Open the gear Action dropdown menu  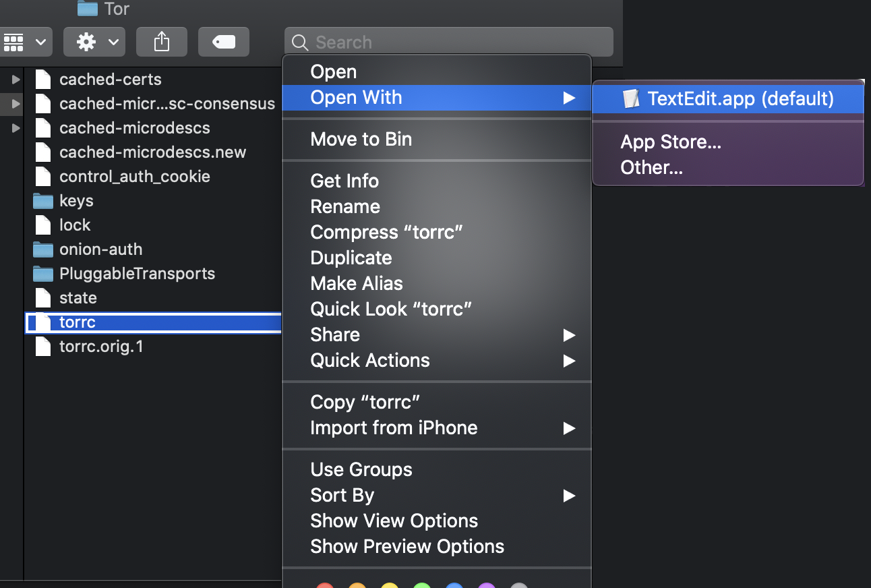tap(94, 42)
